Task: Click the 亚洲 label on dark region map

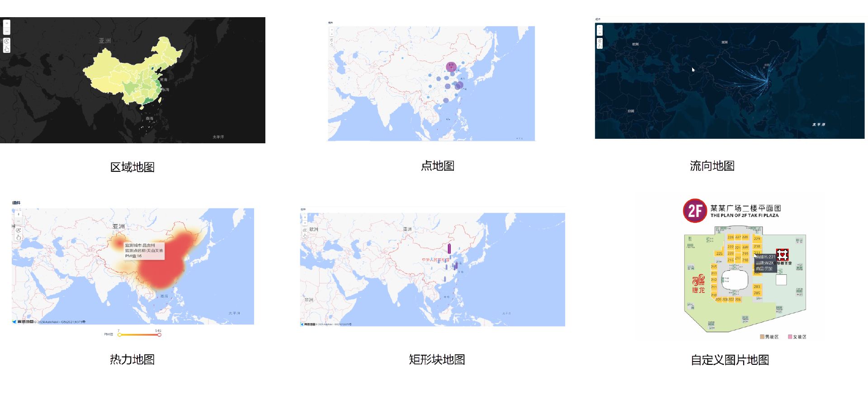Action: click(105, 41)
